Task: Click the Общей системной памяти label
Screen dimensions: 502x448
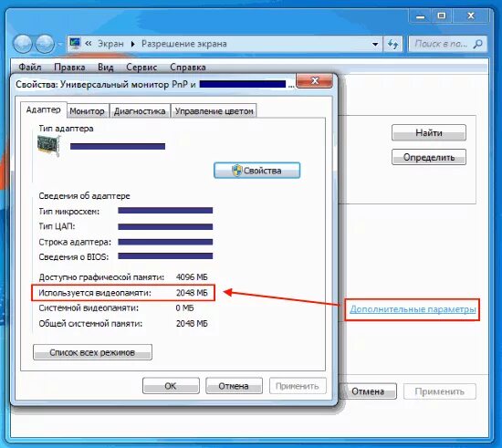Action: click(x=90, y=324)
